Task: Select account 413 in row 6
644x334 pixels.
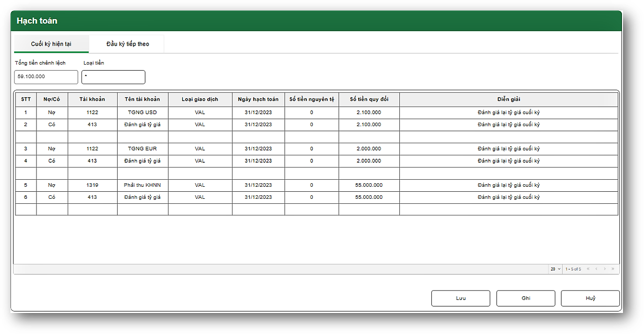Action: [93, 197]
